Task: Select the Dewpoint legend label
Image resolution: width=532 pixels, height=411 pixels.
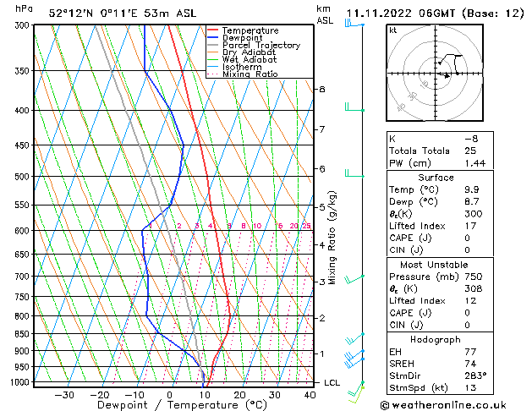Action: pyautogui.click(x=242, y=38)
